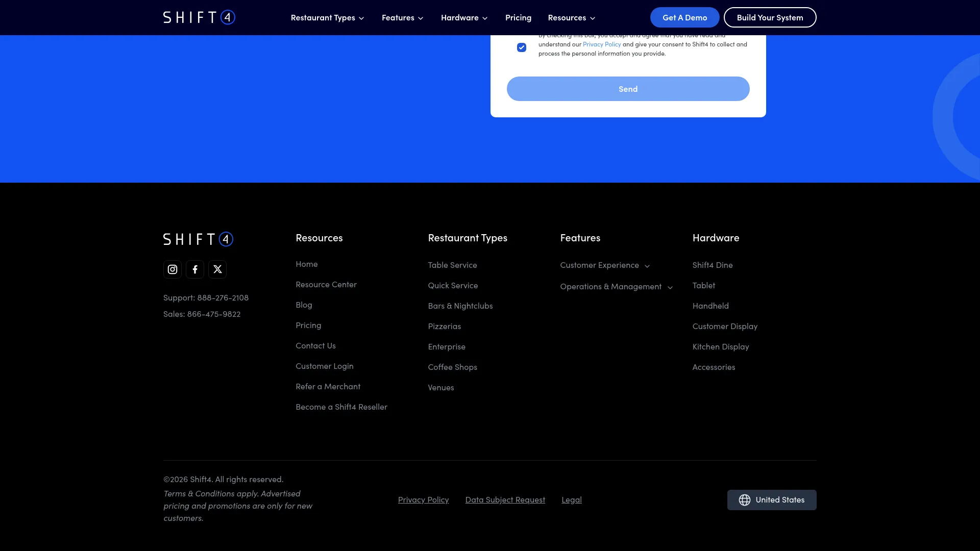Viewport: 980px width, 551px height.
Task: Click the Hardware footer heading
Action: (x=716, y=238)
